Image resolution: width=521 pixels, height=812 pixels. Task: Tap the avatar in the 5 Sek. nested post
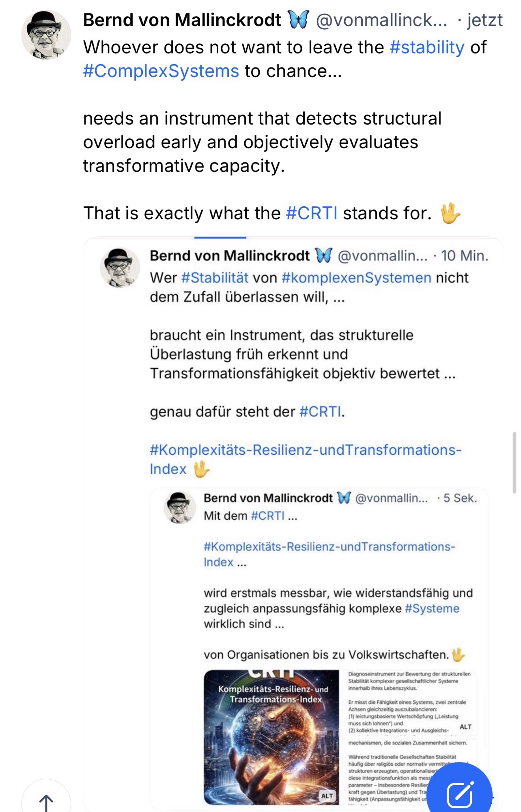179,508
